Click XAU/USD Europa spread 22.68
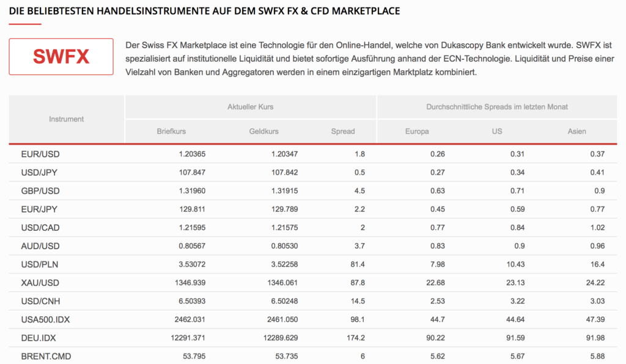Screen dimensions: 626x364 click(x=435, y=282)
